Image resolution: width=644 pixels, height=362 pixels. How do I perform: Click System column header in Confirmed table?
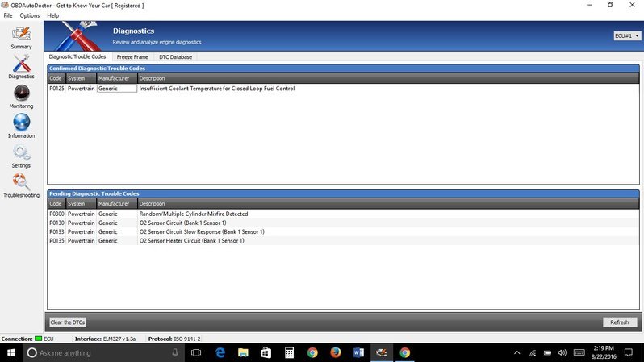(x=81, y=78)
